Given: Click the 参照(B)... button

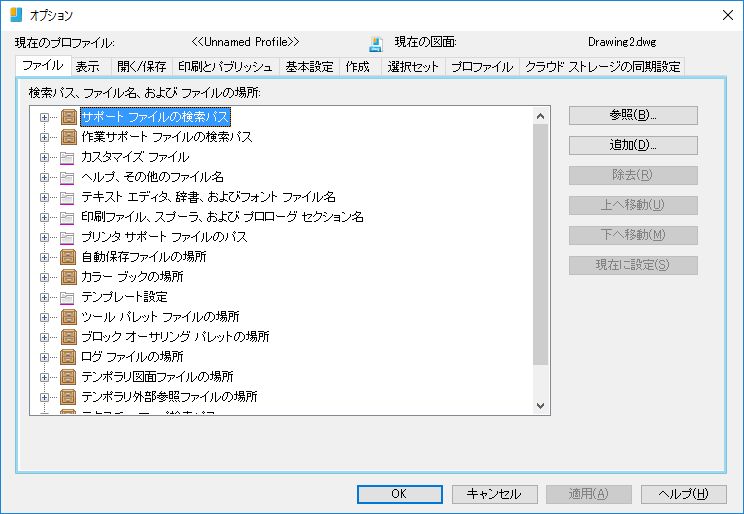Looking at the screenshot, I should pyautogui.click(x=633, y=115).
